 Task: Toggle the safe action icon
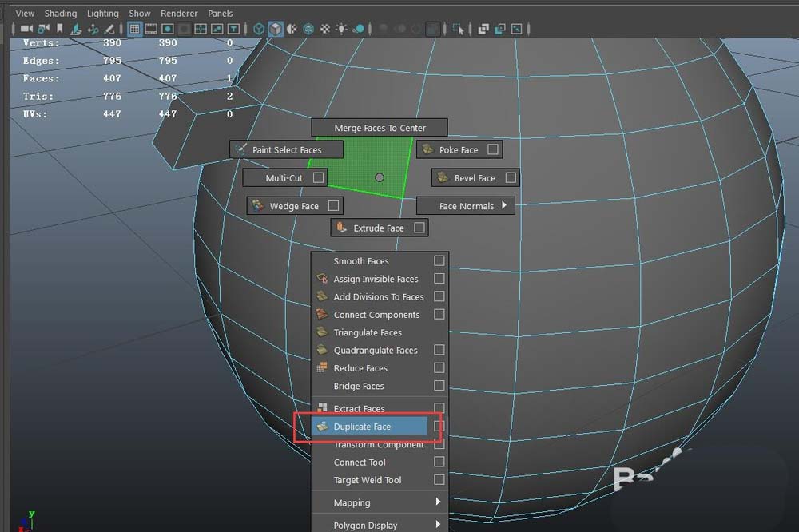217,29
